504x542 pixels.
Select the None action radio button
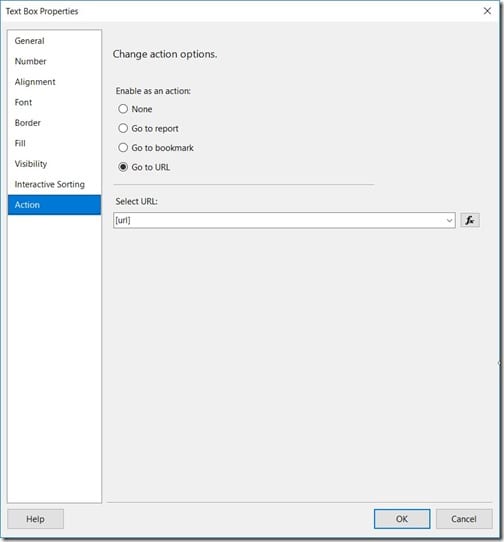[x=123, y=109]
